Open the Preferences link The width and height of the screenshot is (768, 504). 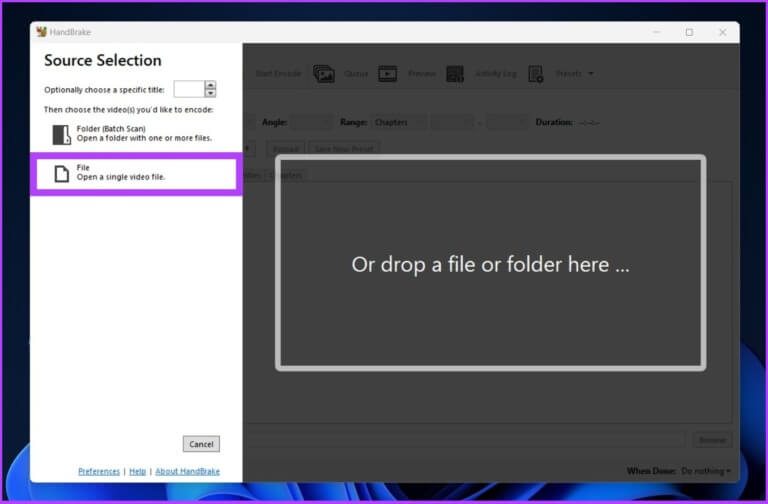click(99, 471)
